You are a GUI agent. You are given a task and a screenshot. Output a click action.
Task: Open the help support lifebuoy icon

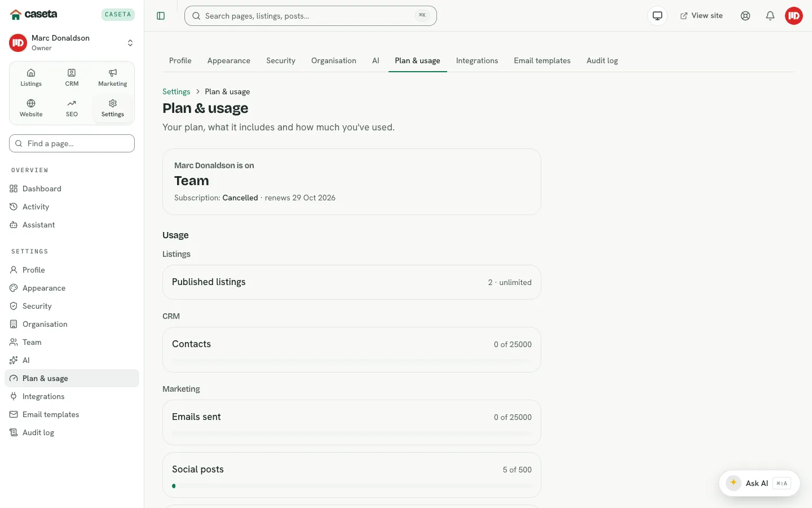[x=745, y=16]
